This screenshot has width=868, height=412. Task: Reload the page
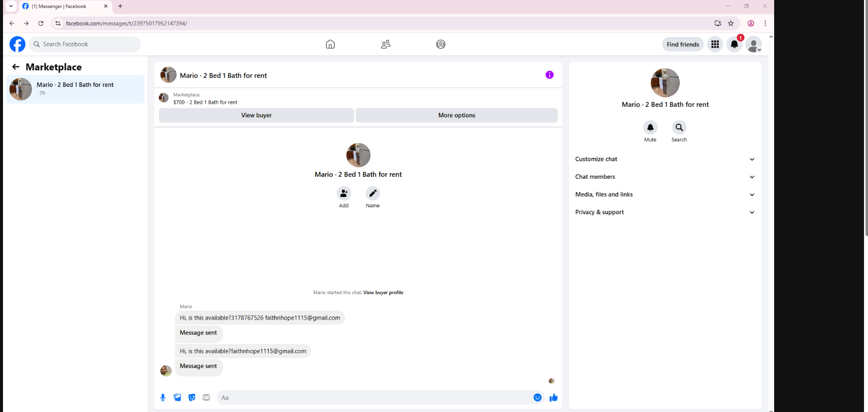[41, 23]
